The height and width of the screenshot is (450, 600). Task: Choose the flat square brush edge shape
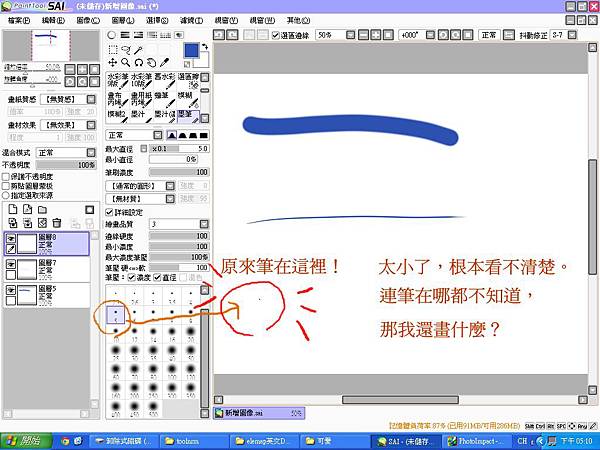click(x=204, y=135)
